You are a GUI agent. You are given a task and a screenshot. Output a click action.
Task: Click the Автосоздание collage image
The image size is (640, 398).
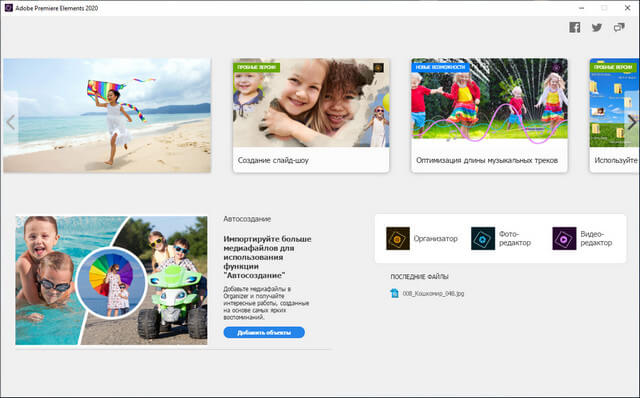pyautogui.click(x=111, y=280)
